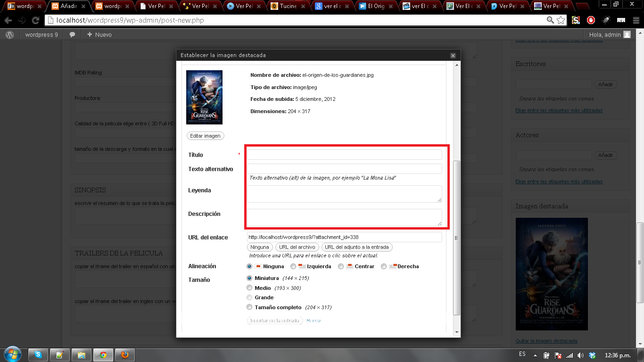Click the WordPress logo in admin bar
Viewport: 644px width, 362px height.
9,34
